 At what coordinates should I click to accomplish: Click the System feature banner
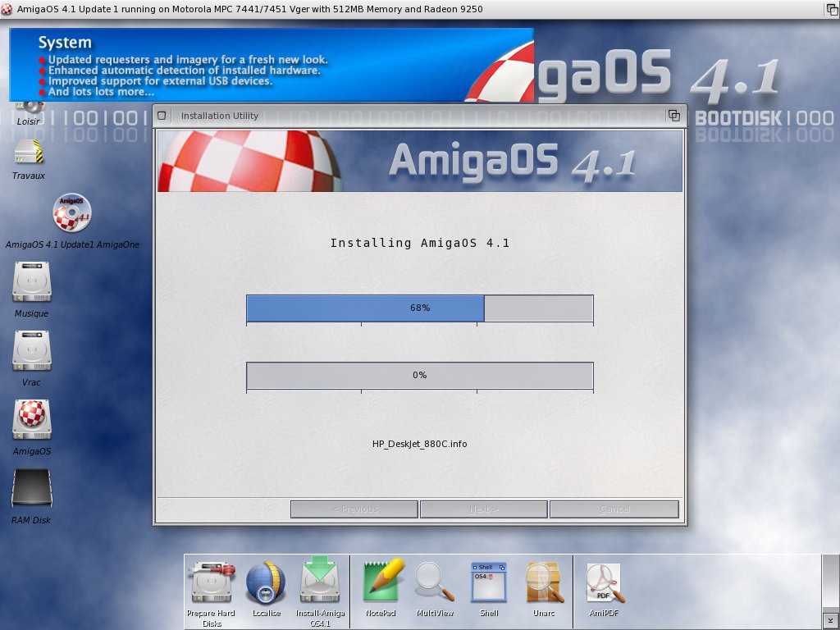[x=271, y=65]
